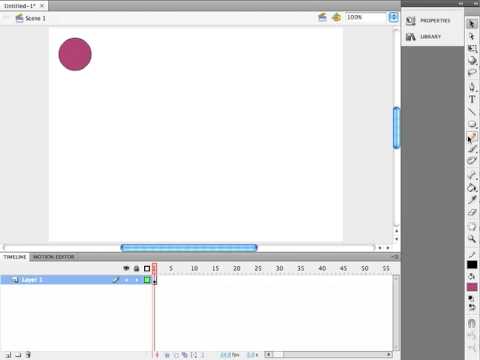Select the Brush tool
This screenshot has height=360, width=480.
tap(472, 149)
